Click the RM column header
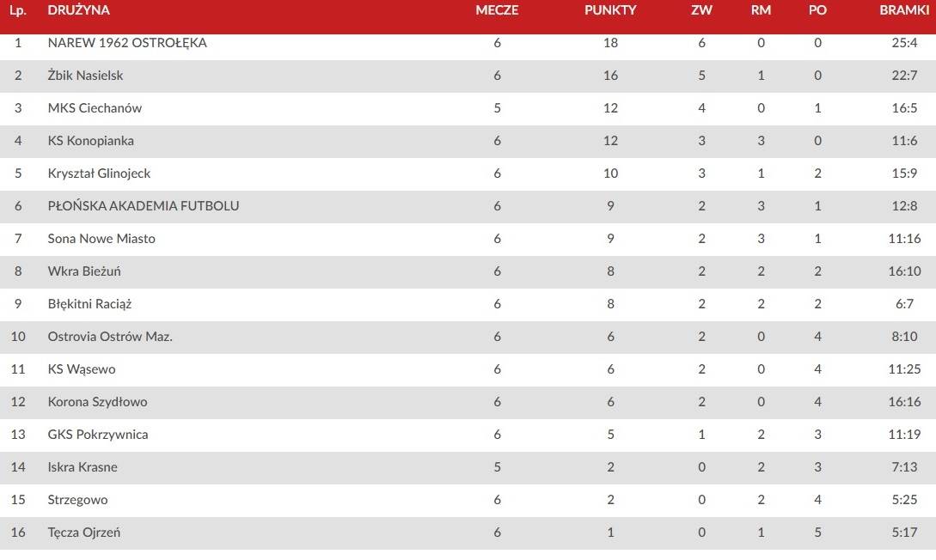Screen dimensions: 936x560 (761, 10)
